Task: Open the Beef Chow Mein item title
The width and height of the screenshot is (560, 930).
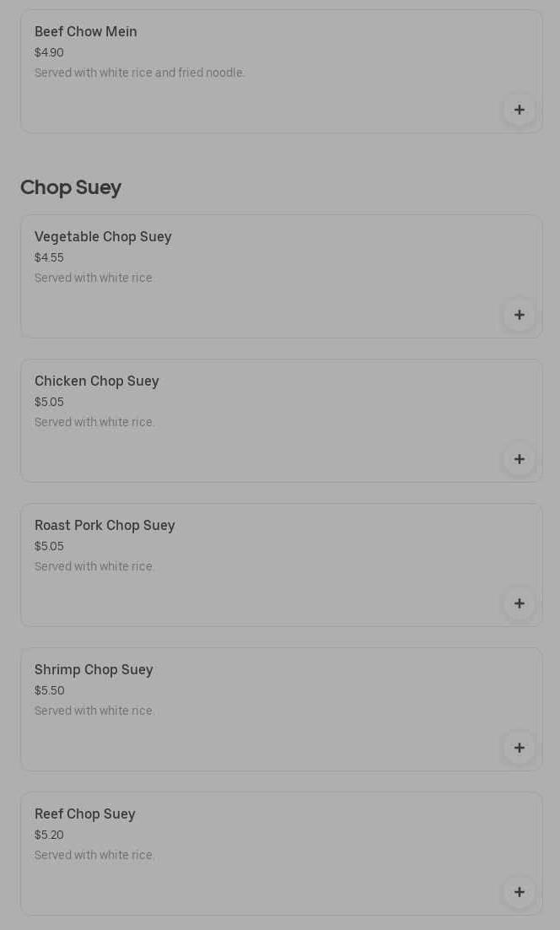Action: pos(85,32)
